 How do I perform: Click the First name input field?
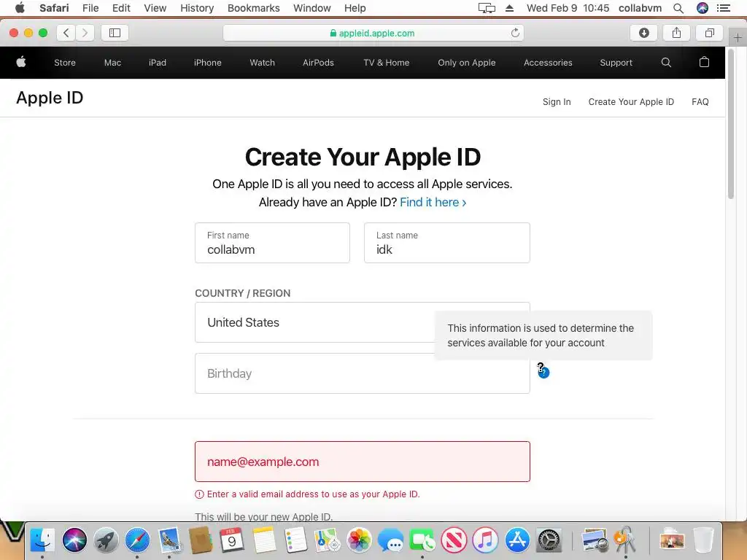click(272, 243)
